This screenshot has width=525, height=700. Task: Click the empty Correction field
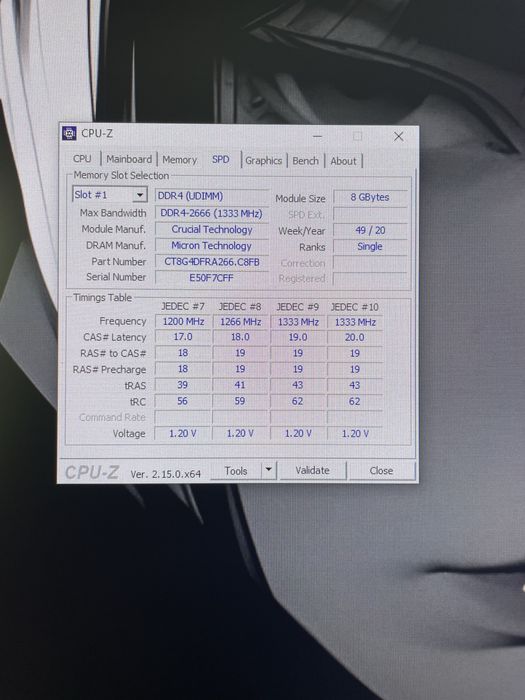(x=370, y=263)
